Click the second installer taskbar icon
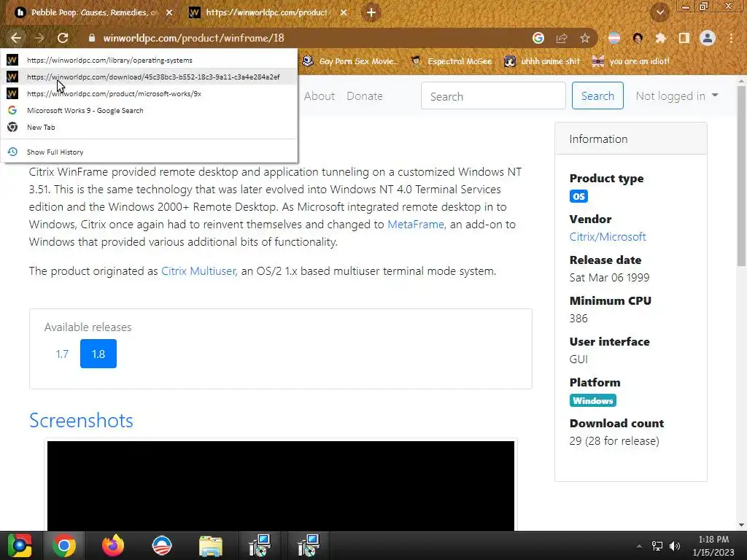This screenshot has height=560, width=747. click(x=309, y=545)
